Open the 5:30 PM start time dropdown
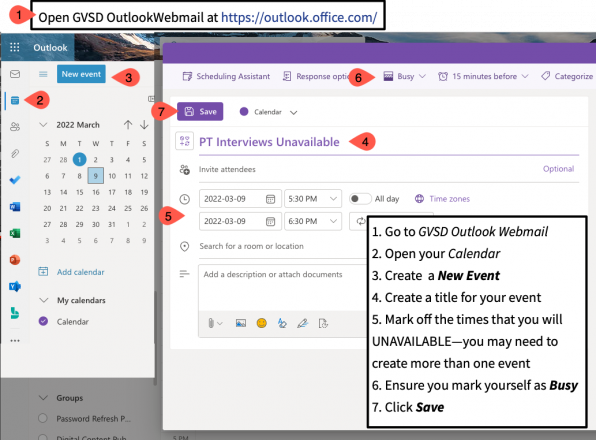The height and width of the screenshot is (440, 596). point(313,199)
